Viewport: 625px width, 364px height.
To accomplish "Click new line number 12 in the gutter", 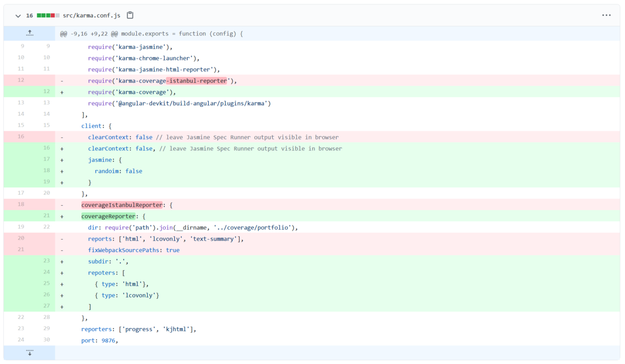I will point(46,92).
